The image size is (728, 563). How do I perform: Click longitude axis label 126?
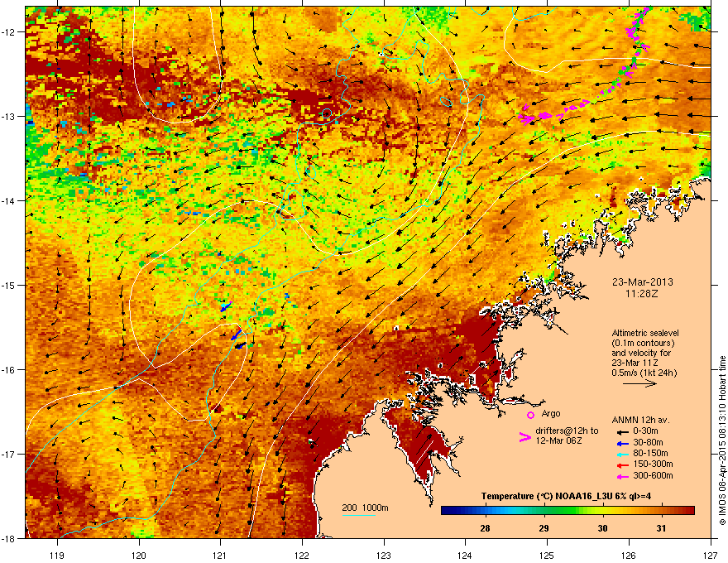pyautogui.click(x=629, y=555)
